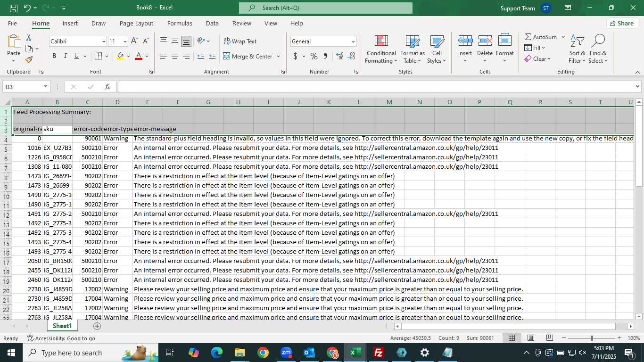The height and width of the screenshot is (362, 644).
Task: Expand the AutoSum dropdown arrow
Action: 563,37
